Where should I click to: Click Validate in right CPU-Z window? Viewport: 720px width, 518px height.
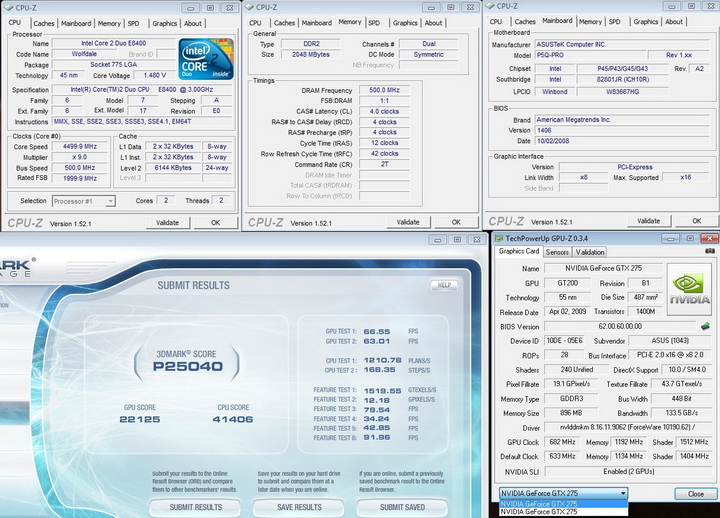pyautogui.click(x=648, y=221)
